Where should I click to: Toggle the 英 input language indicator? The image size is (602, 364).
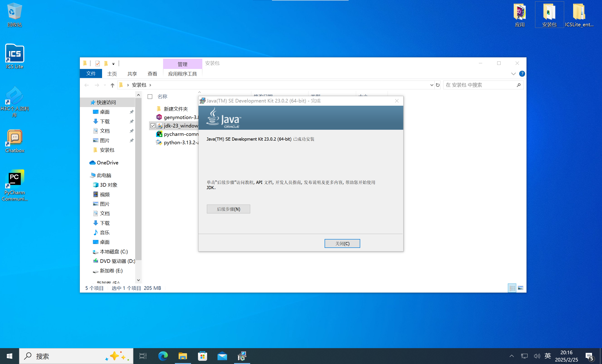[548, 356]
